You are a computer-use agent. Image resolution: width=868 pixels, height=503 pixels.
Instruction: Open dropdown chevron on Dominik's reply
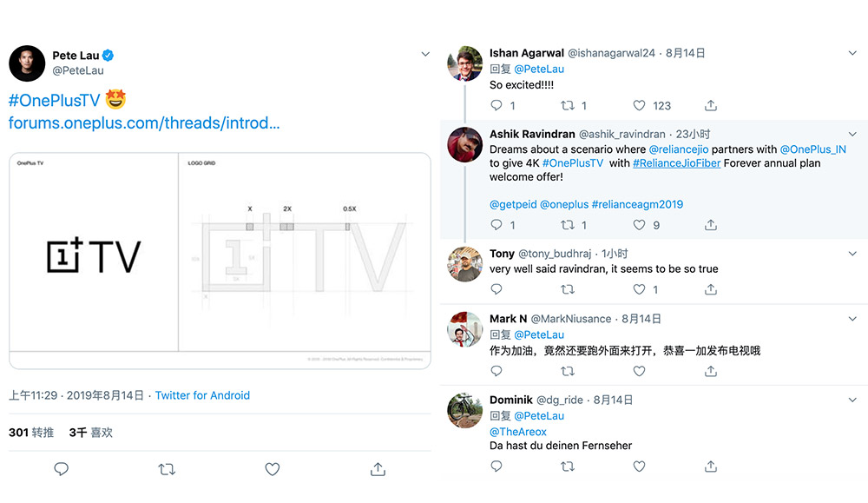tap(852, 400)
